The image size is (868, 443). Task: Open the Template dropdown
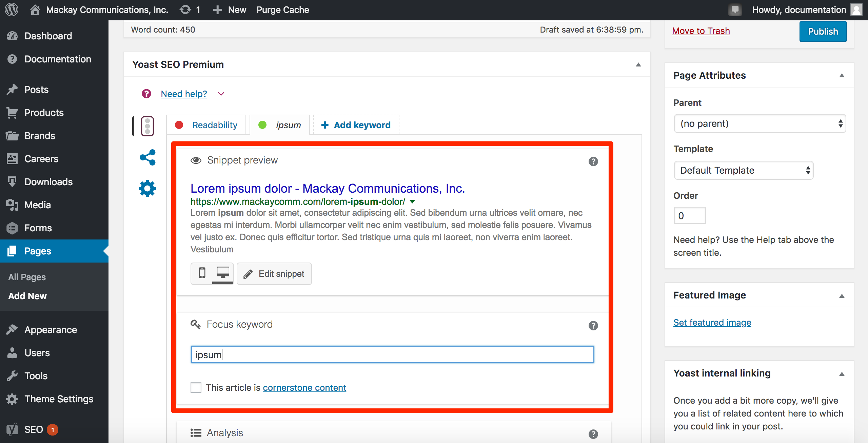click(x=744, y=170)
